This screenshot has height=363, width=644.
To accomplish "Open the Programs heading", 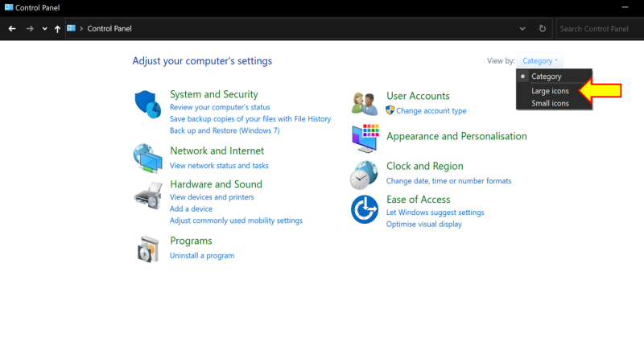I will click(x=191, y=241).
